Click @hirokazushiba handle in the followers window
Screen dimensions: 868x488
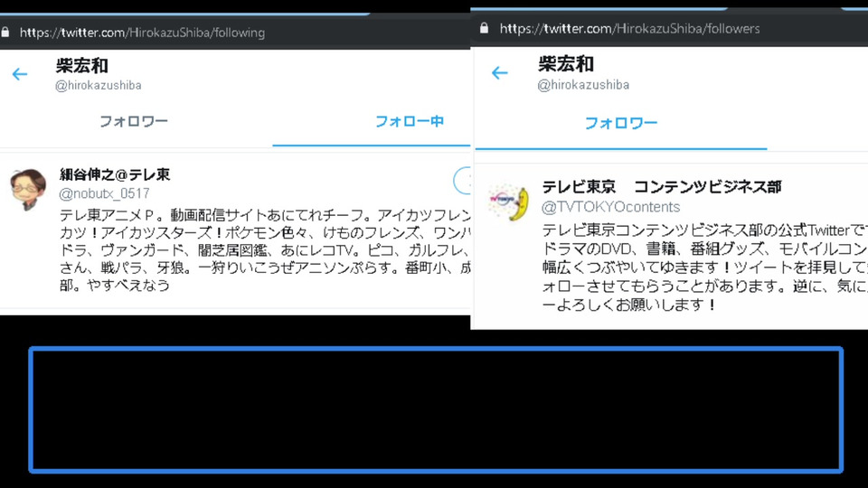pos(583,85)
